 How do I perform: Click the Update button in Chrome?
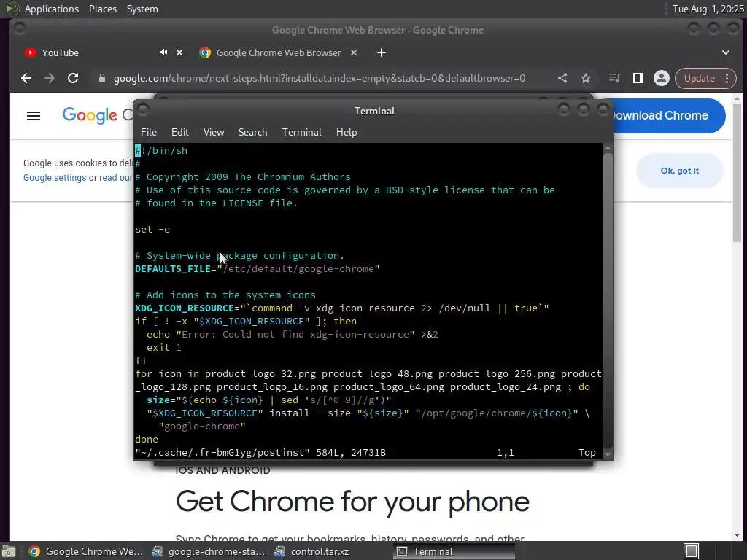click(x=699, y=78)
